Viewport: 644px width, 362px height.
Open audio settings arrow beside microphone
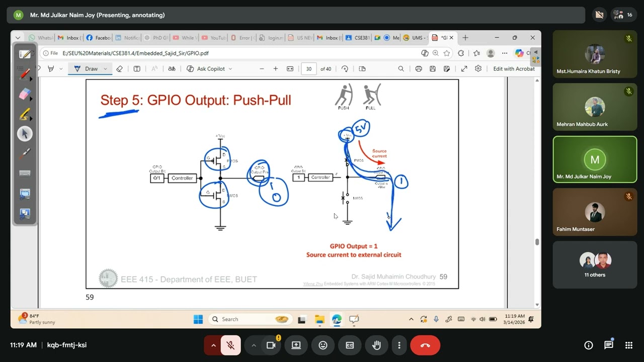click(213, 345)
